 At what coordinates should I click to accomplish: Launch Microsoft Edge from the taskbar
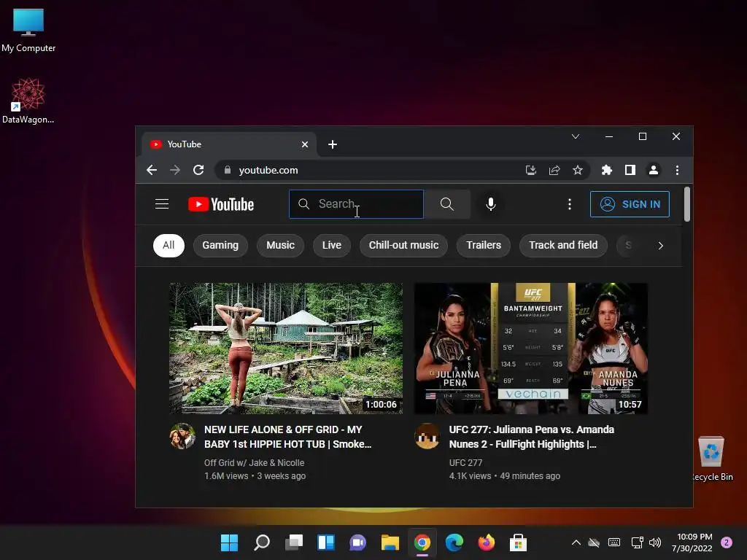(x=454, y=542)
